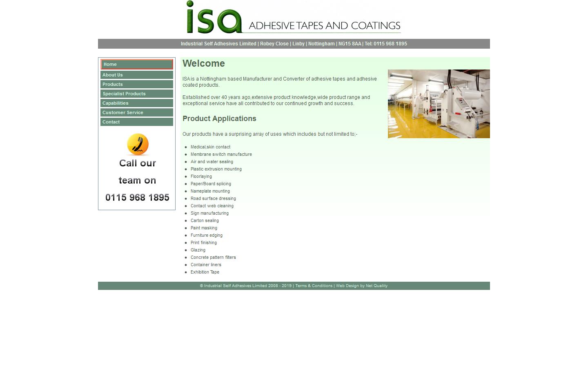Image resolution: width=588 pixels, height=368 pixels.
Task: Click the yellow telephone icon in sidebar
Action: [x=137, y=144]
